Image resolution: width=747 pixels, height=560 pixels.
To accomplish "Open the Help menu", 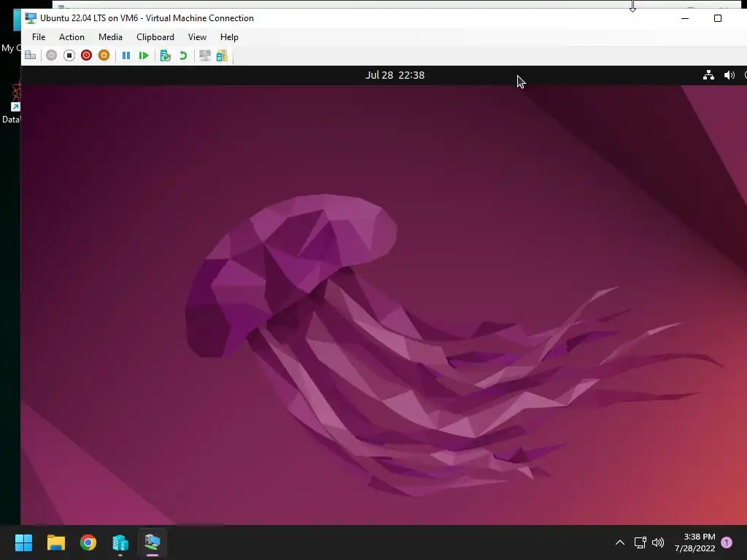I will point(229,37).
